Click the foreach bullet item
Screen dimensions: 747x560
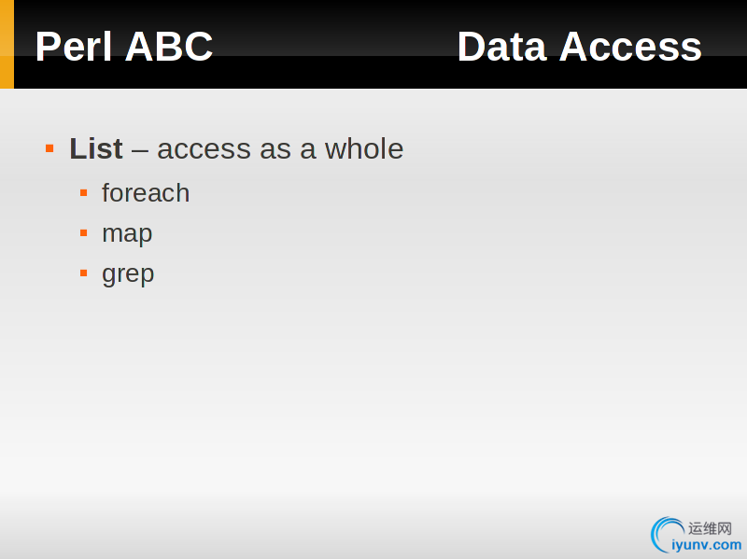[x=146, y=193]
